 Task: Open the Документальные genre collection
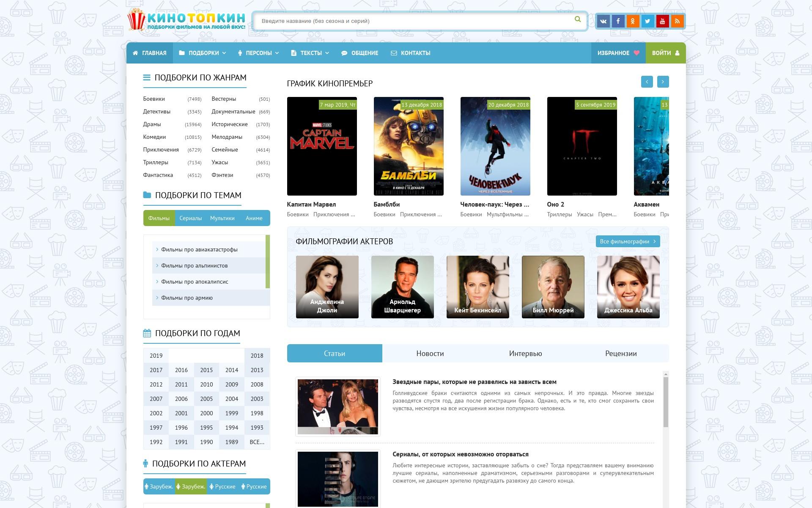[x=233, y=111]
